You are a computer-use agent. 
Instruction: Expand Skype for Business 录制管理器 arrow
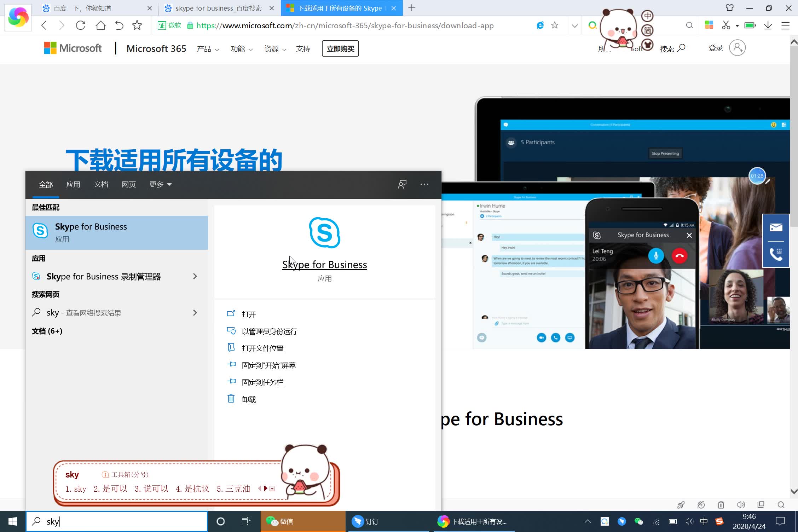click(195, 276)
